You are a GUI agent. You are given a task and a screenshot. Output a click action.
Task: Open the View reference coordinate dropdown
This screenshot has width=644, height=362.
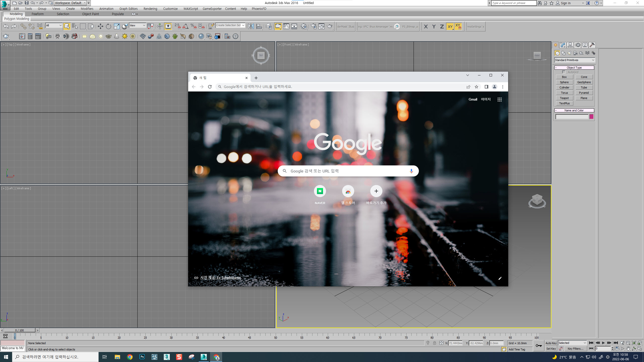pyautogui.click(x=137, y=25)
